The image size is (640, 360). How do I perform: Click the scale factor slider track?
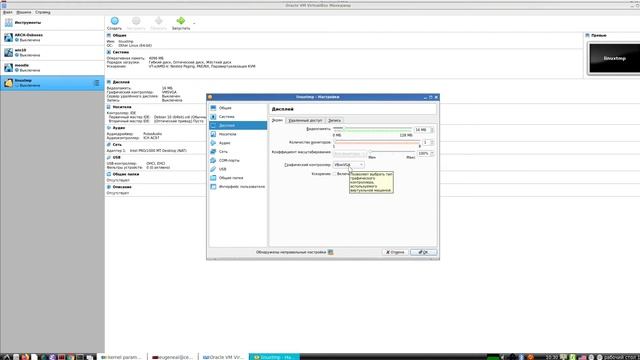pyautogui.click(x=392, y=153)
